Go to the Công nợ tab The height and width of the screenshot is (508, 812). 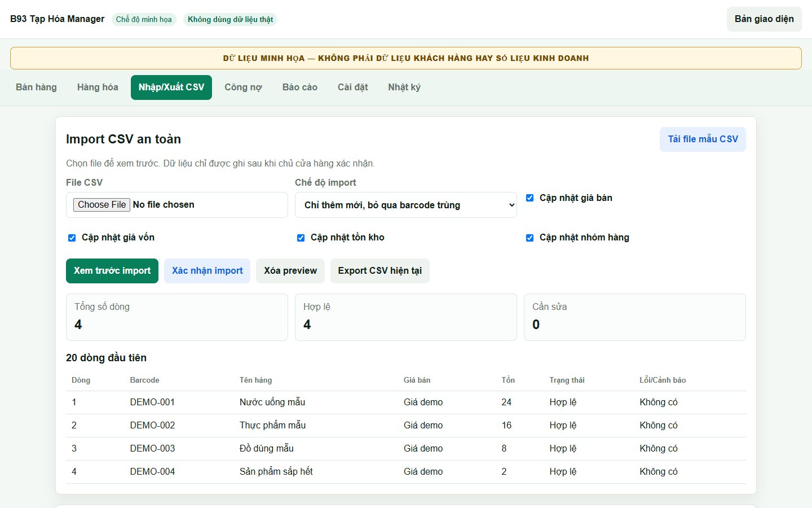click(x=243, y=87)
